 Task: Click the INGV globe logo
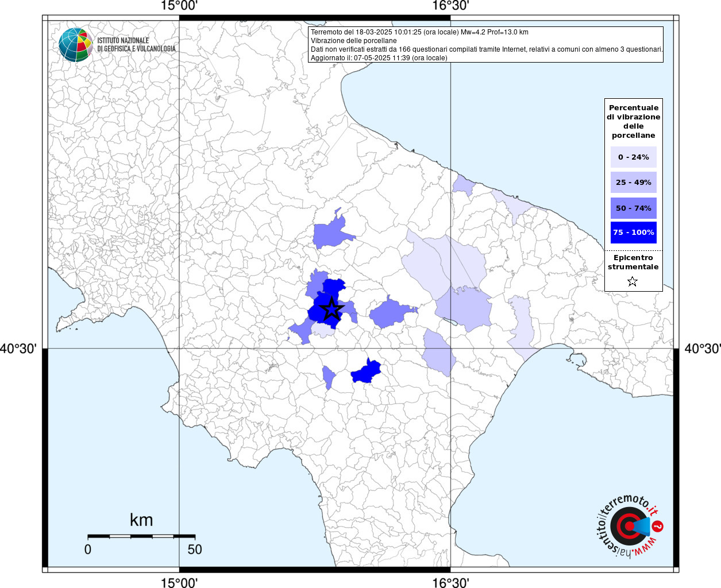pos(76,44)
